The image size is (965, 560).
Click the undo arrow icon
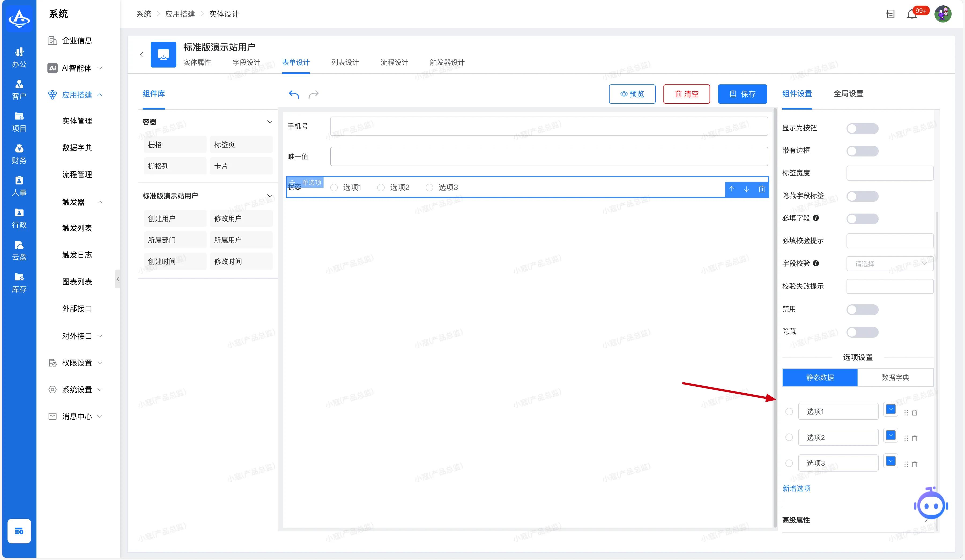[294, 94]
